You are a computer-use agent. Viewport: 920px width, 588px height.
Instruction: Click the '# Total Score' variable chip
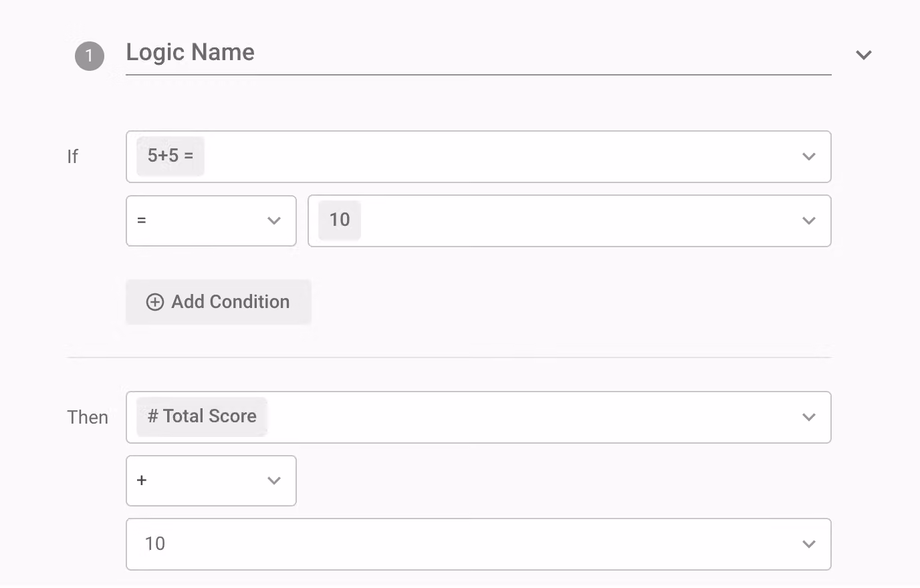click(x=202, y=417)
